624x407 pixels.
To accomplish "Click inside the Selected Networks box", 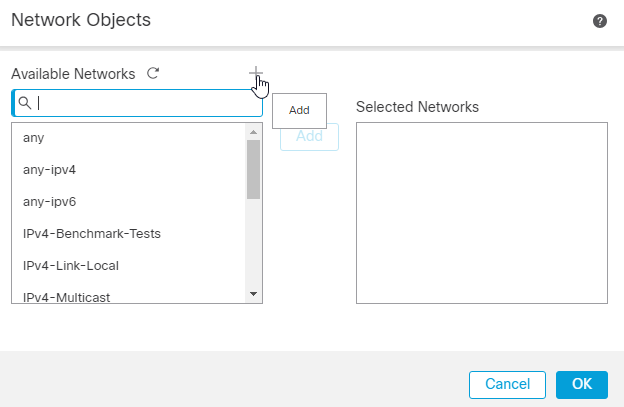I will [481, 212].
